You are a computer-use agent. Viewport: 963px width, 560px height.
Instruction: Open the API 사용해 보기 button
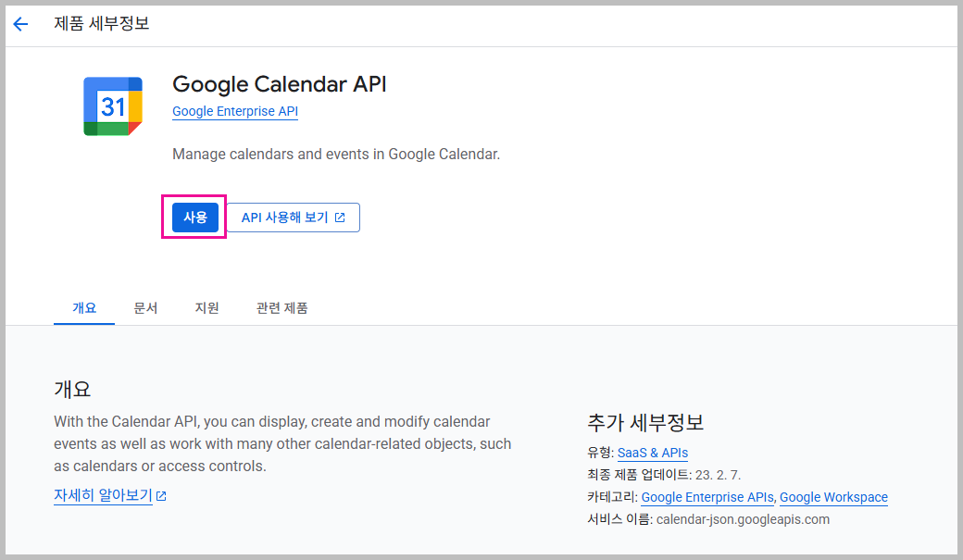tap(293, 218)
